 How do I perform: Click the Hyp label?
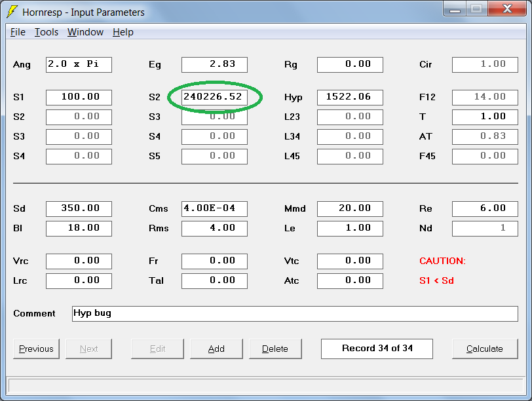coord(293,98)
